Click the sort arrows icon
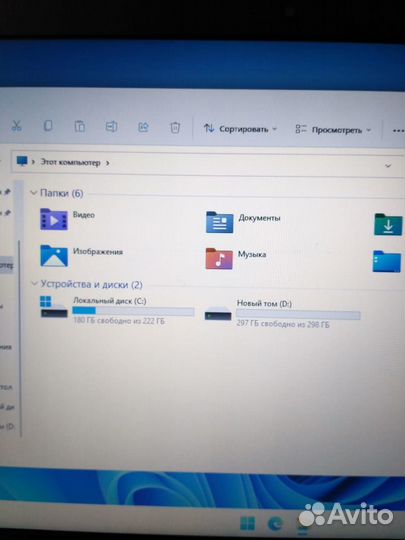The height and width of the screenshot is (540, 405). click(x=209, y=128)
